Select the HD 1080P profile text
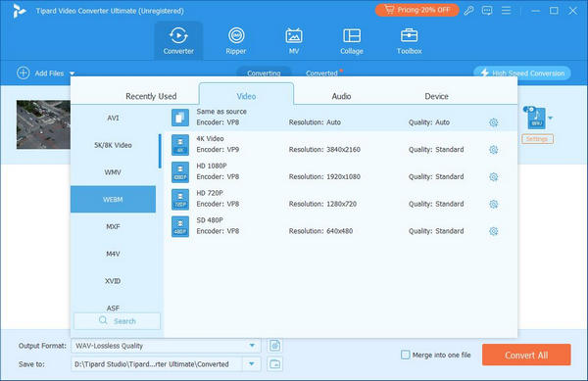 coord(212,166)
